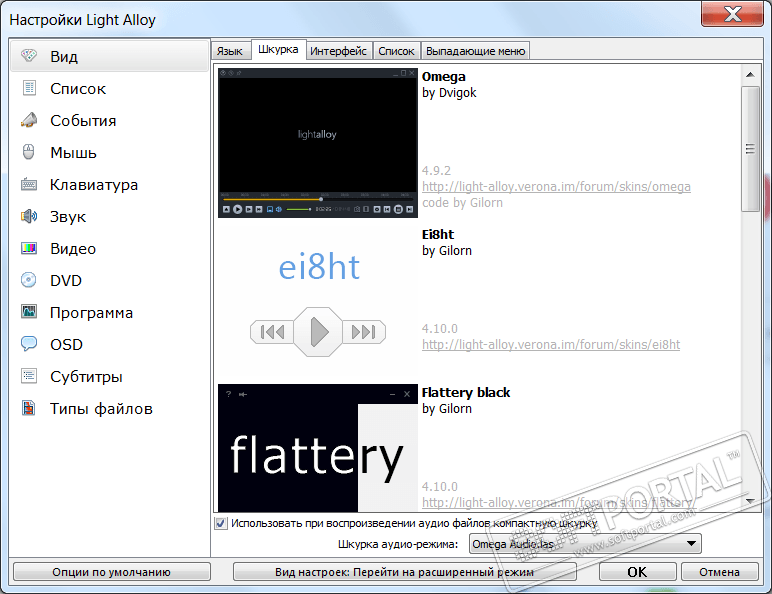This screenshot has width=772, height=594.
Task: Switch settings view to расширенный режим
Action: point(404,572)
